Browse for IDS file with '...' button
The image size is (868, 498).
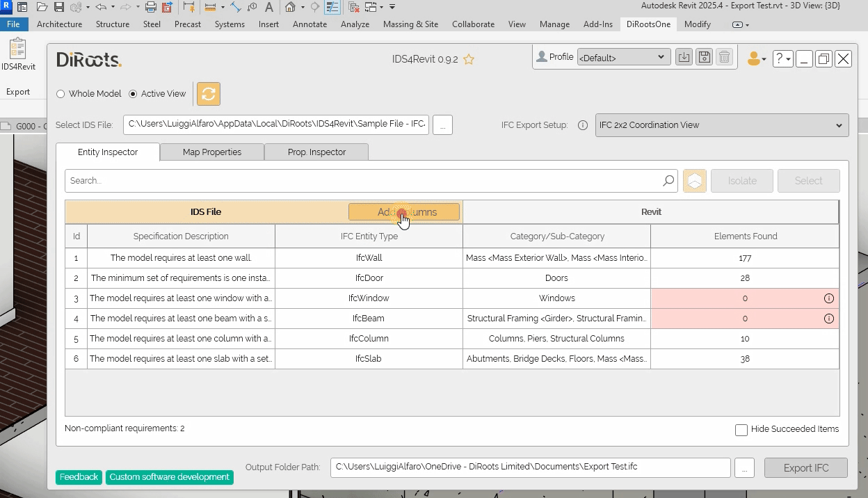(442, 125)
